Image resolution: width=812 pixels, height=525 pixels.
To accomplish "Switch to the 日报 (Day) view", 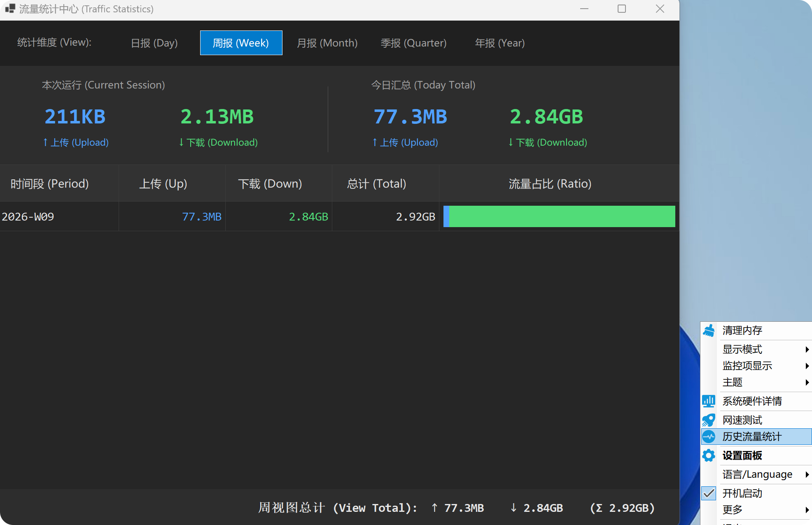I will point(154,43).
